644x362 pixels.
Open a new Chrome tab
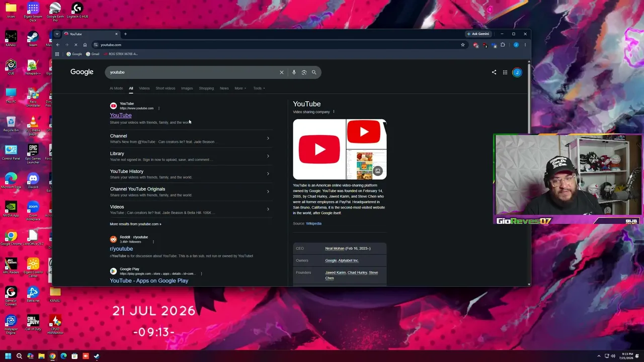[x=125, y=34]
